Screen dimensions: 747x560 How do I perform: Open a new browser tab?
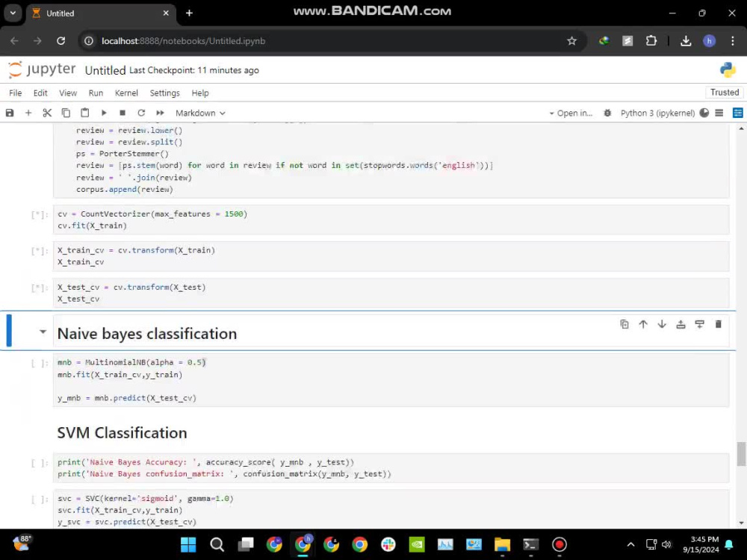tap(189, 13)
